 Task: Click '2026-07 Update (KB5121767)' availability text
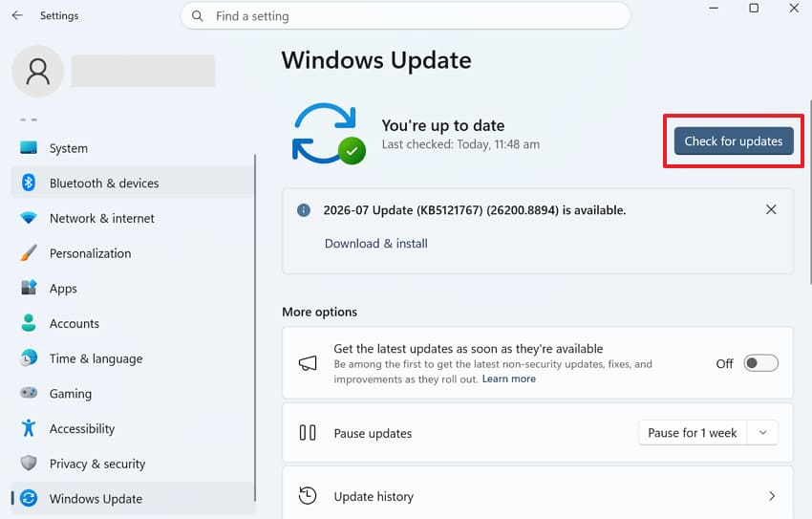(x=475, y=210)
